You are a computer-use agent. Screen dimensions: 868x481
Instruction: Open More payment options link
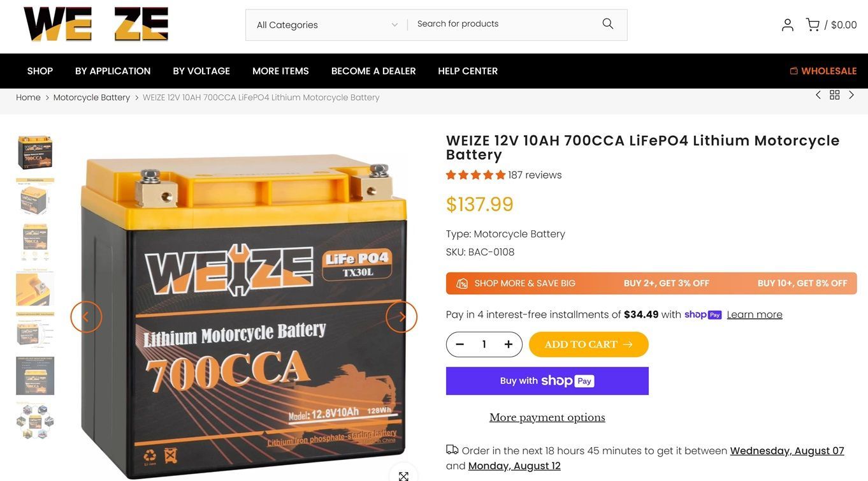click(547, 418)
